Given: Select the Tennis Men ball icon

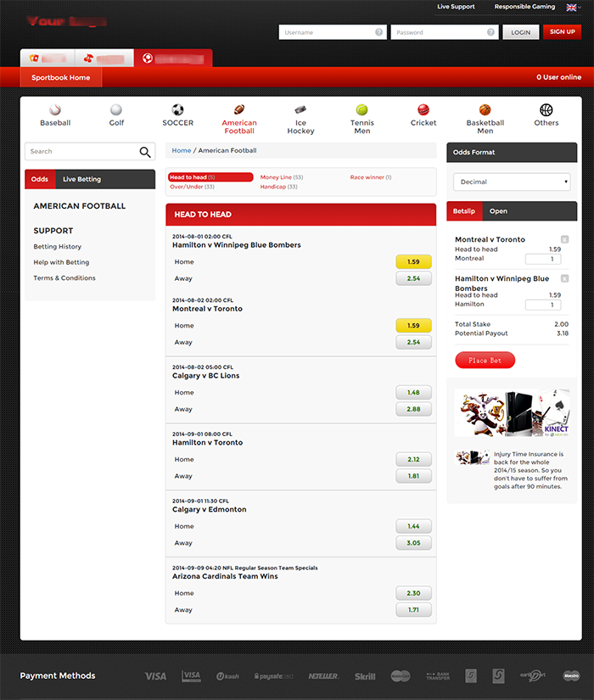Looking at the screenshot, I should point(362,110).
